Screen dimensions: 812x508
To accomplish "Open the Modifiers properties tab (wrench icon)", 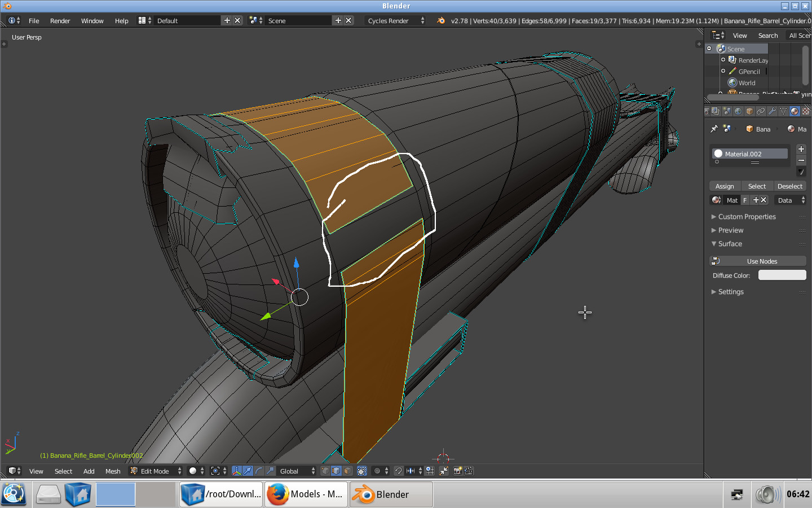I will coord(772,111).
